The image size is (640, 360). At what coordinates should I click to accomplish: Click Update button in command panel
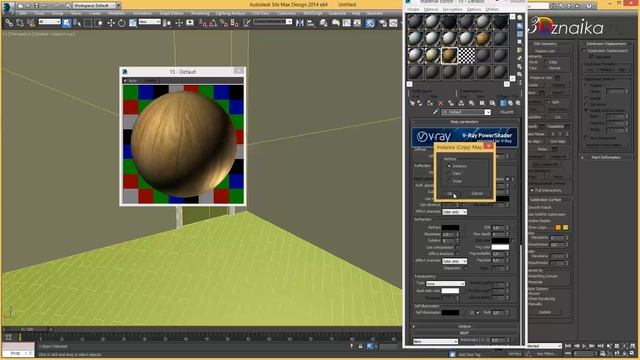tap(545, 312)
